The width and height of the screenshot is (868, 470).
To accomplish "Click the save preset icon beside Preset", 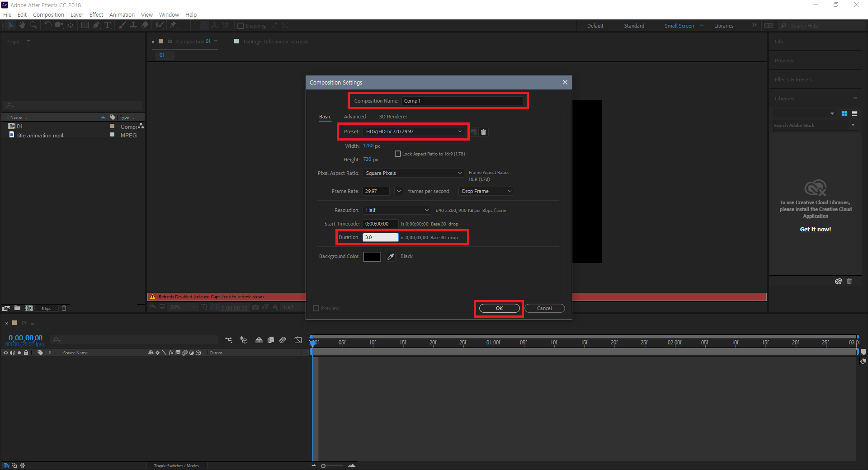I will click(474, 132).
